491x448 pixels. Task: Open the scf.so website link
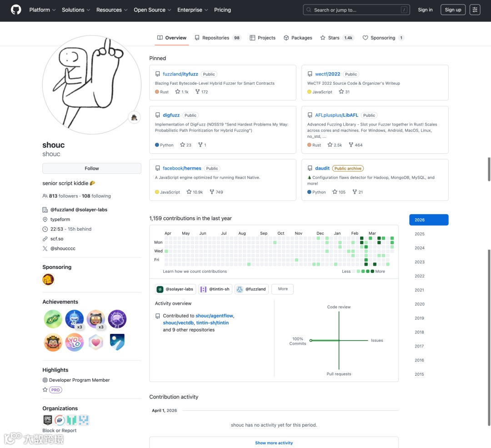tap(57, 239)
